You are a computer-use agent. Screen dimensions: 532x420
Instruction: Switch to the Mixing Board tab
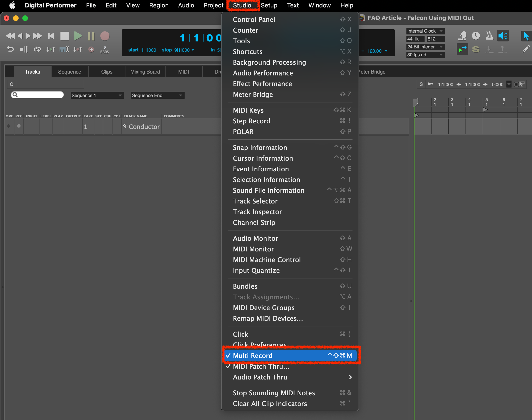pos(145,71)
